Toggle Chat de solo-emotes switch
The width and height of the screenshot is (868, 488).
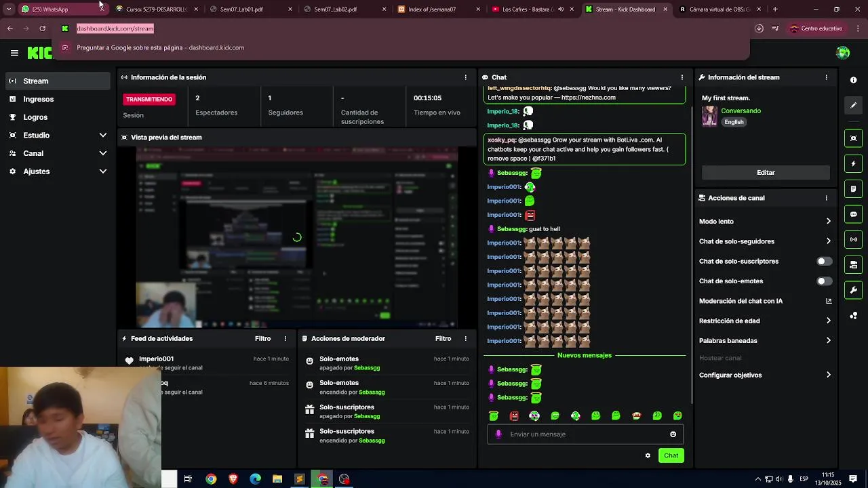(824, 281)
